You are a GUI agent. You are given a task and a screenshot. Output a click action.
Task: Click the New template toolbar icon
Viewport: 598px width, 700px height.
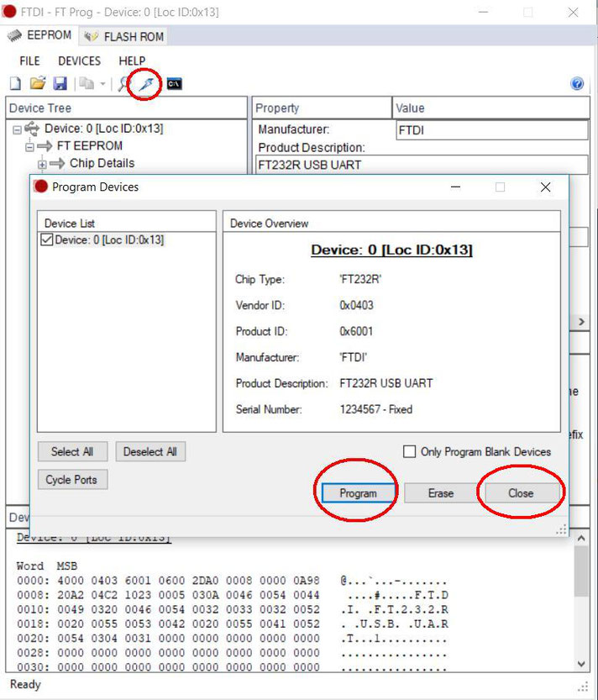tap(15, 83)
